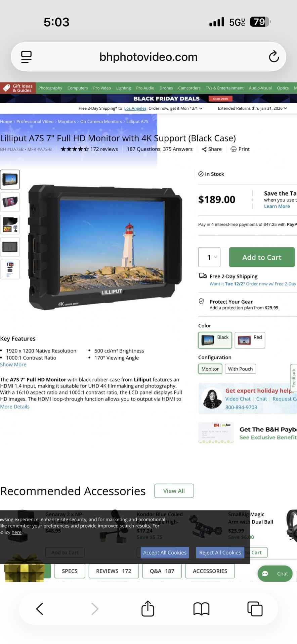Open the Pro Video category menu

(x=101, y=88)
